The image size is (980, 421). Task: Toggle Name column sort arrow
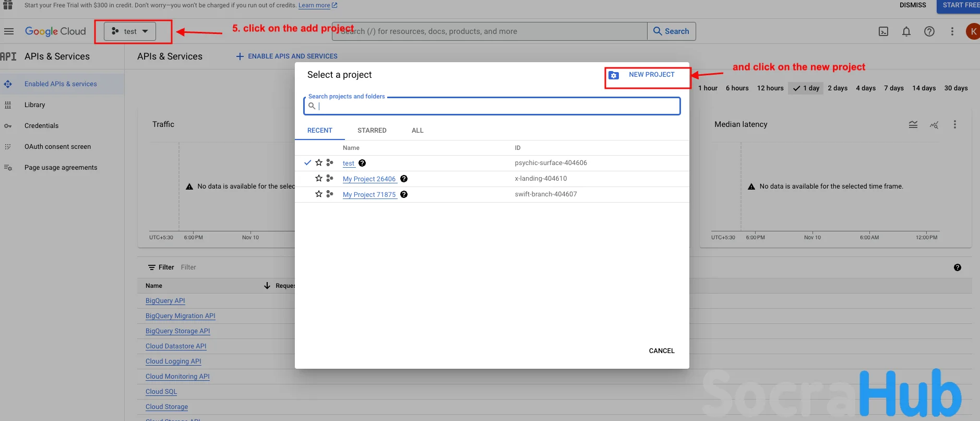pyautogui.click(x=267, y=286)
